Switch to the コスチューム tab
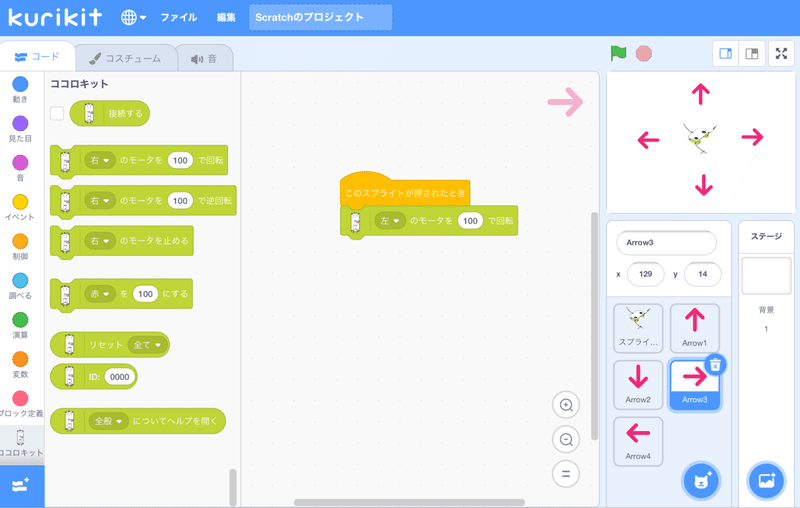 click(x=126, y=59)
